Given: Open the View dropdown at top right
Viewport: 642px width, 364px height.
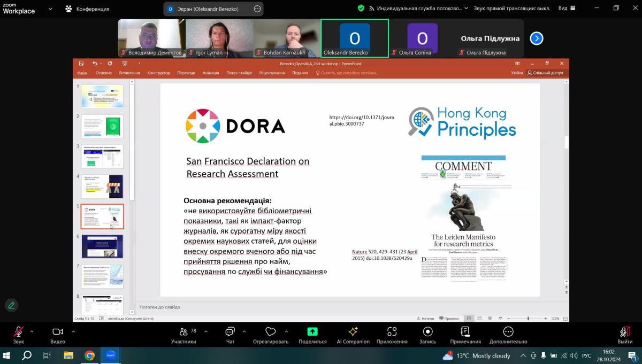Looking at the screenshot, I should coord(567,9).
